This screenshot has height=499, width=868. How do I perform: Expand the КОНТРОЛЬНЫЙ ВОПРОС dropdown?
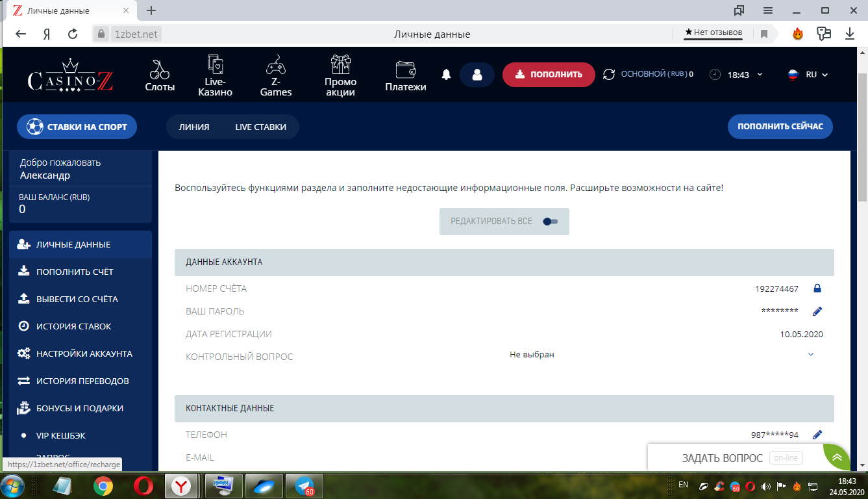[x=811, y=355]
